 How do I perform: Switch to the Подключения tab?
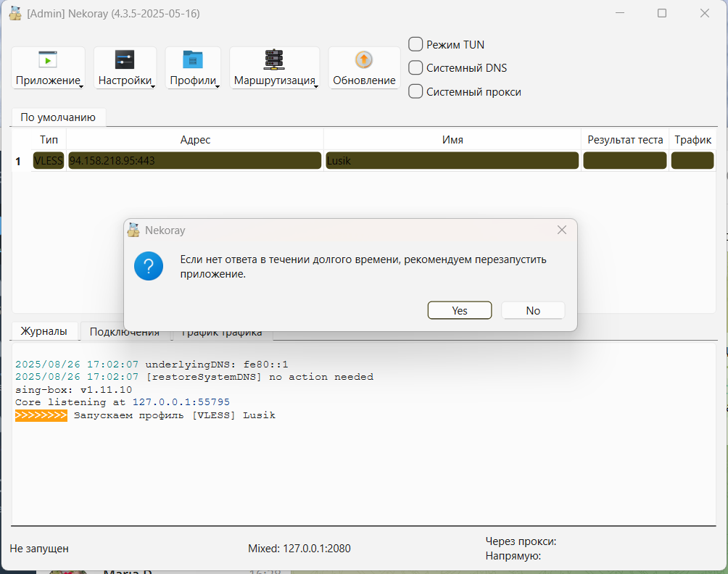tap(125, 331)
